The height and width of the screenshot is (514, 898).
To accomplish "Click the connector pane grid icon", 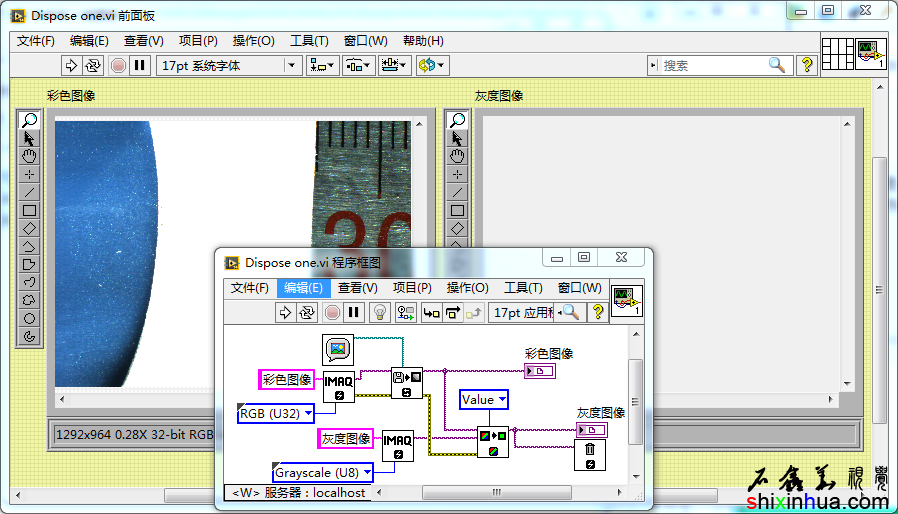I will [838, 54].
